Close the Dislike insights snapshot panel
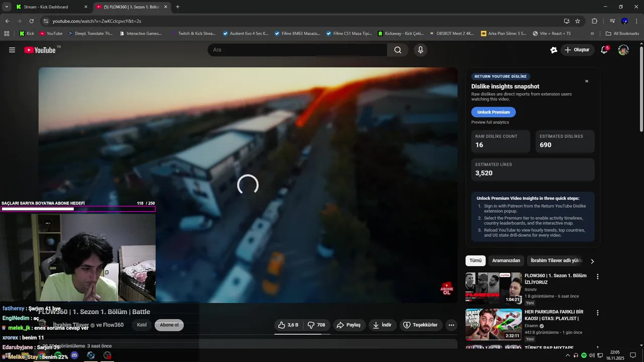 [587, 81]
